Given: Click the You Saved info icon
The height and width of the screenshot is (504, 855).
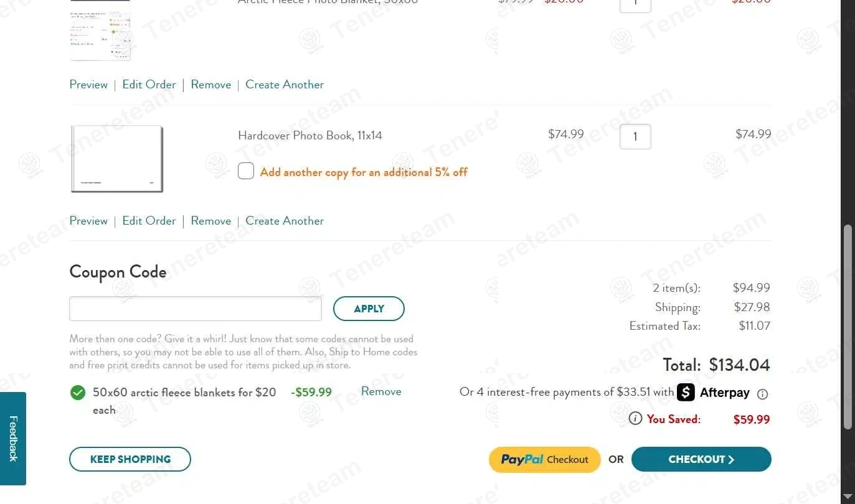Looking at the screenshot, I should (x=635, y=418).
